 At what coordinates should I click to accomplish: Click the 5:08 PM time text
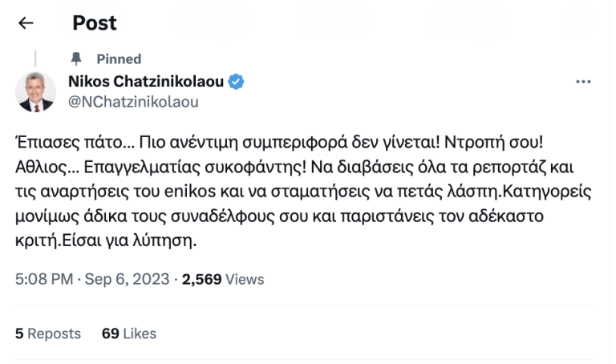tap(44, 279)
